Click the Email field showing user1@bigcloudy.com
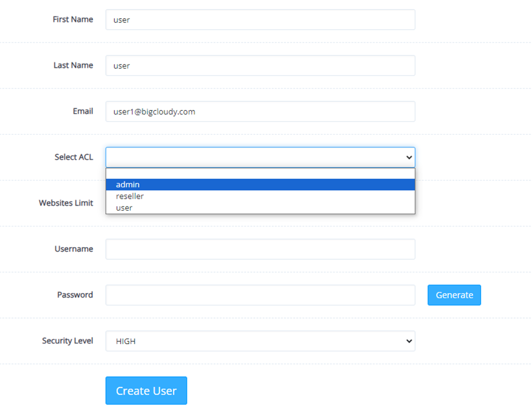532x412 pixels. [260, 111]
